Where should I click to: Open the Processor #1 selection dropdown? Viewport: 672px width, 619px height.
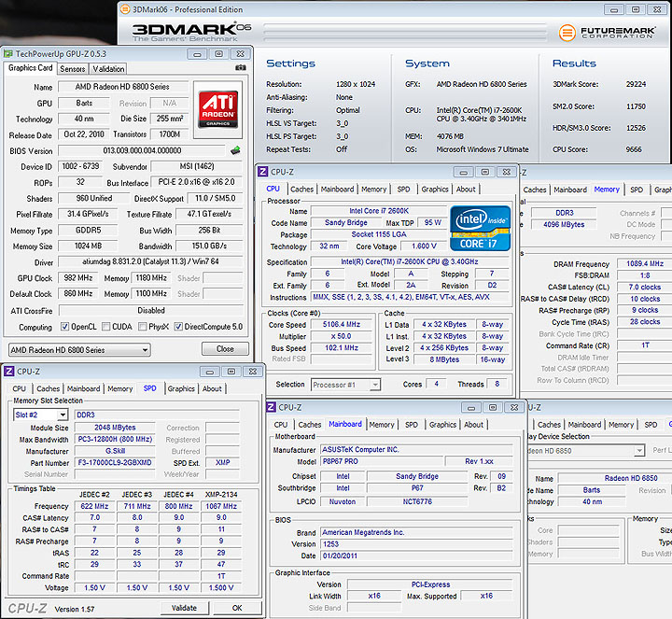(345, 385)
